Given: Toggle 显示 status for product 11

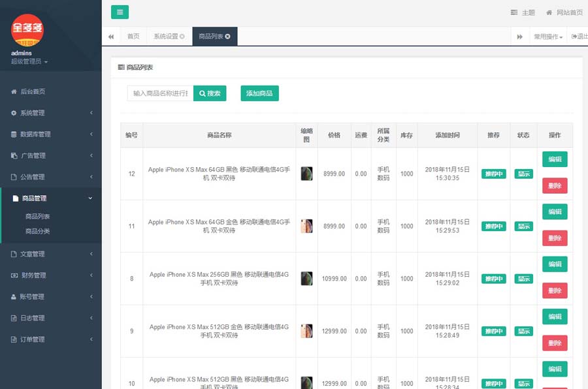Looking at the screenshot, I should pyautogui.click(x=523, y=226).
